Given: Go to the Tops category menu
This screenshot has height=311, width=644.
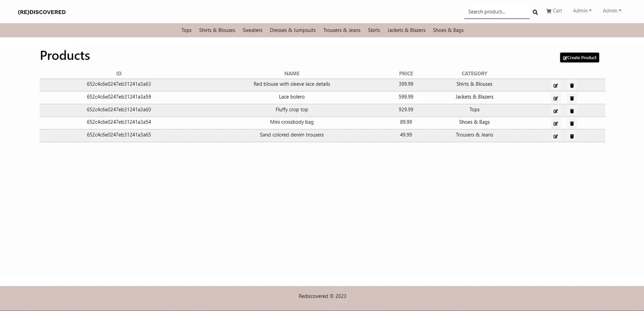Looking at the screenshot, I should coord(186,30).
